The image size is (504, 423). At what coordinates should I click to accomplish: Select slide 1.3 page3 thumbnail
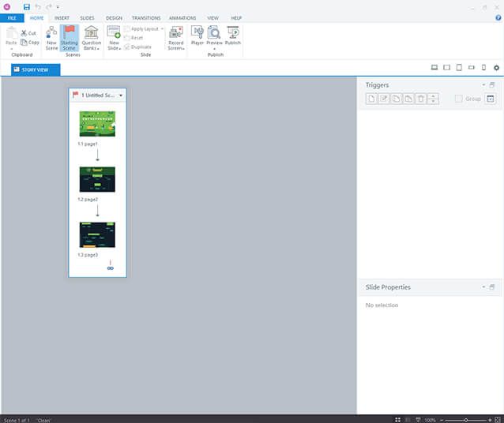97,235
